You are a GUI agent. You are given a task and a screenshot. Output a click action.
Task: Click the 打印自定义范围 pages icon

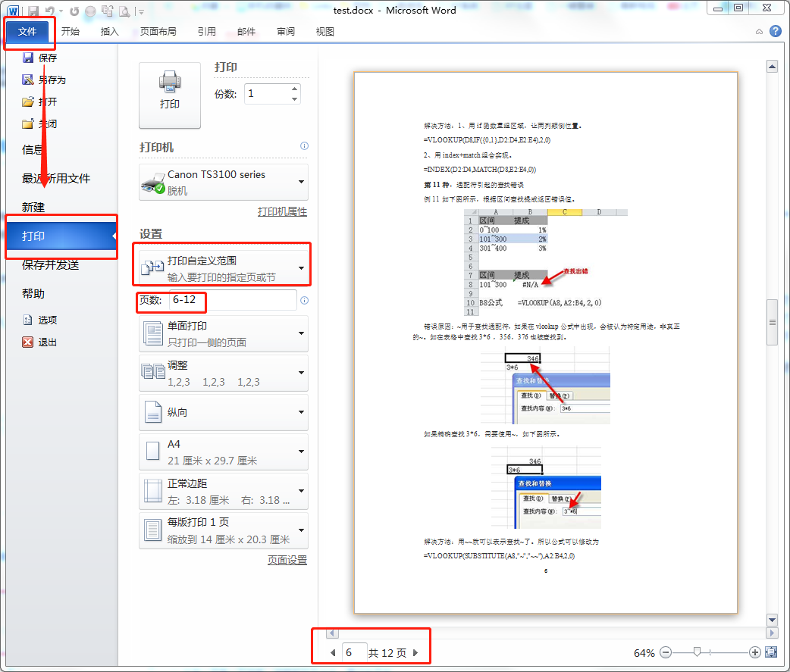(x=152, y=268)
